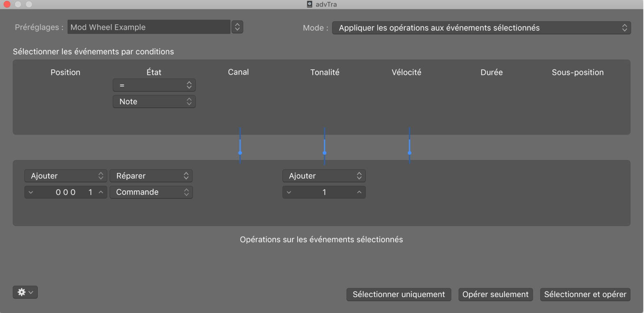The height and width of the screenshot is (313, 644).
Task: Click the Durée column header
Action: [492, 73]
